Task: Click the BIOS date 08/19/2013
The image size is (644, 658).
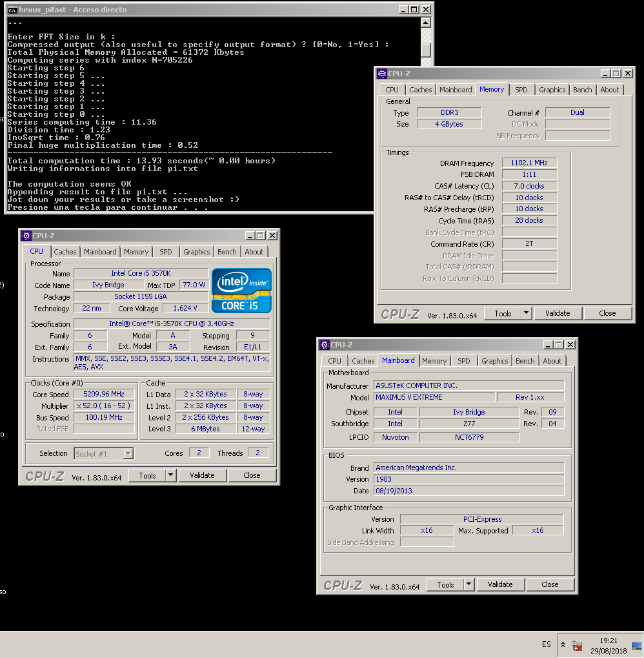Action: coord(468,491)
